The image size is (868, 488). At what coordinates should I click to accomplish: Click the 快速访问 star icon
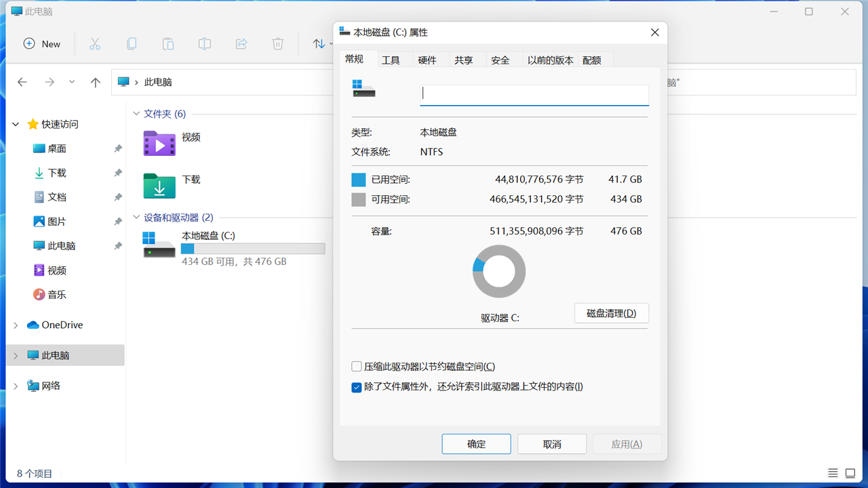click(33, 124)
